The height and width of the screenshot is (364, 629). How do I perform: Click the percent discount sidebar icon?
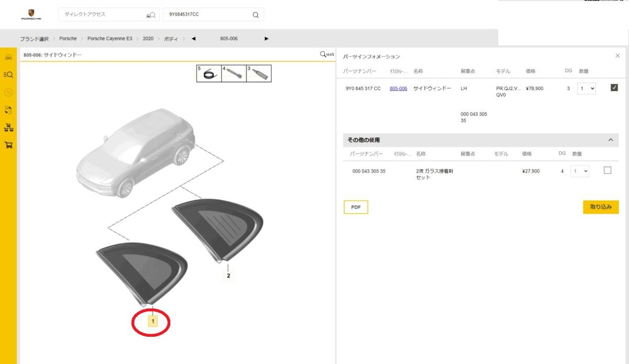(x=8, y=92)
